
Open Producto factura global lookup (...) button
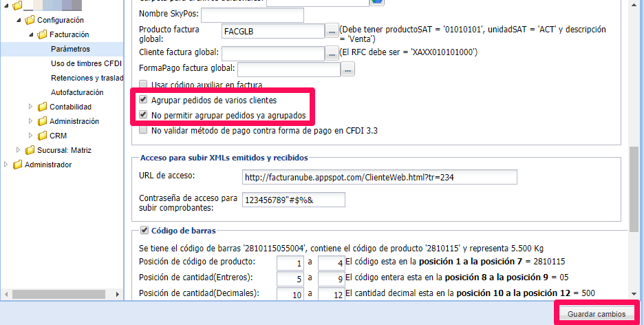tap(332, 31)
